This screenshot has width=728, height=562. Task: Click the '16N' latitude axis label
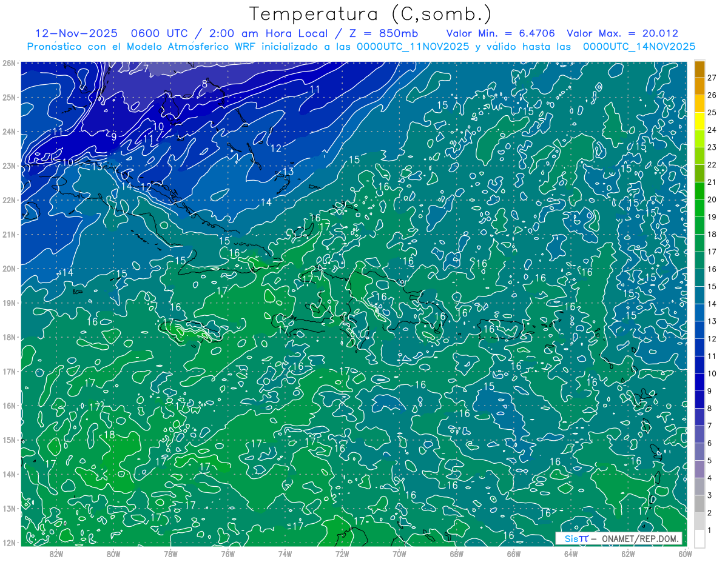tap(9, 406)
